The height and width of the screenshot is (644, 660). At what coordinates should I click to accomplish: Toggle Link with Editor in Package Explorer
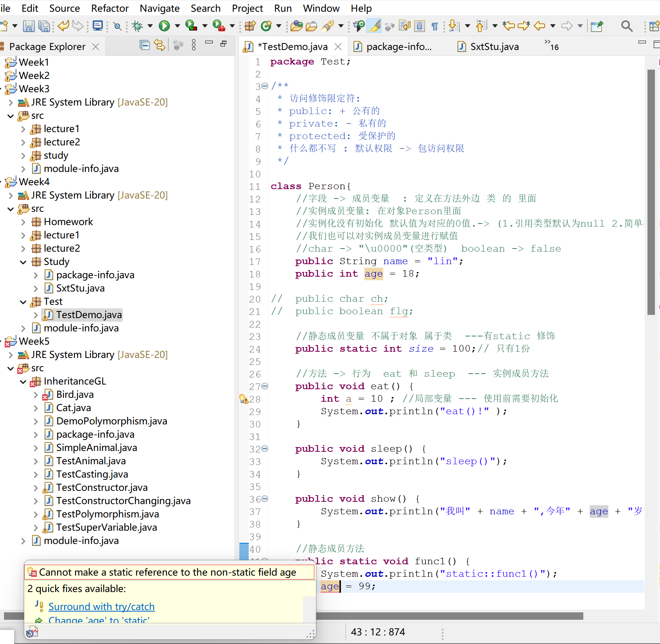[160, 46]
